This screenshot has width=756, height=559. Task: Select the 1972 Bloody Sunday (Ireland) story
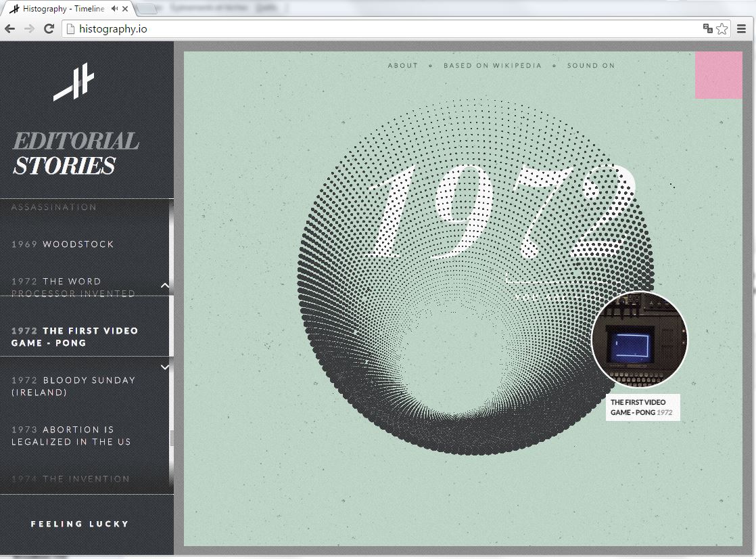pyautogui.click(x=73, y=386)
